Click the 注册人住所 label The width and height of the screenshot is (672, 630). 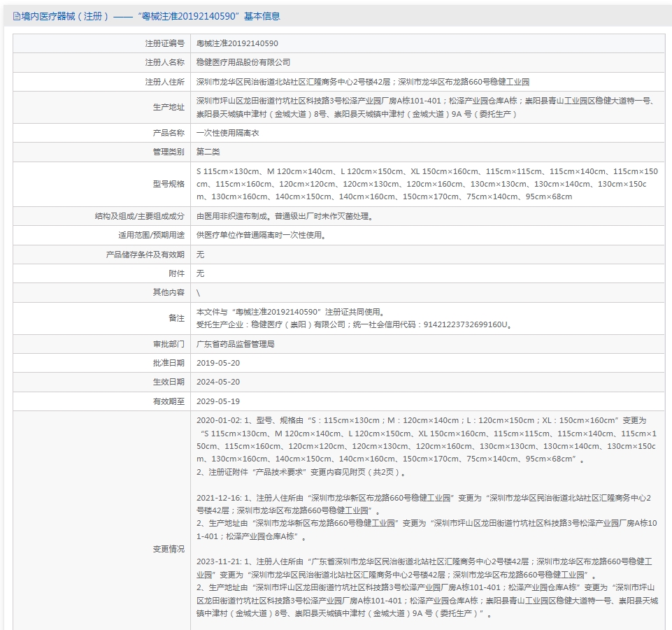coord(164,82)
